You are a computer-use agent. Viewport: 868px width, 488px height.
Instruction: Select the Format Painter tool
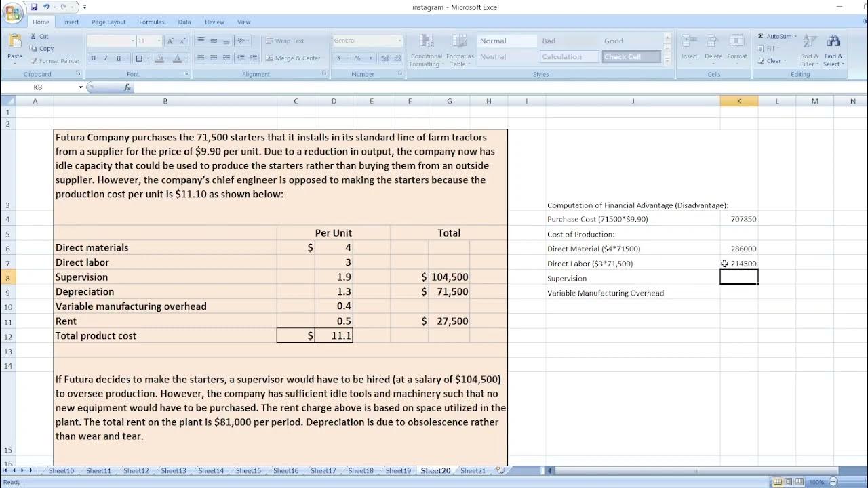click(x=55, y=61)
